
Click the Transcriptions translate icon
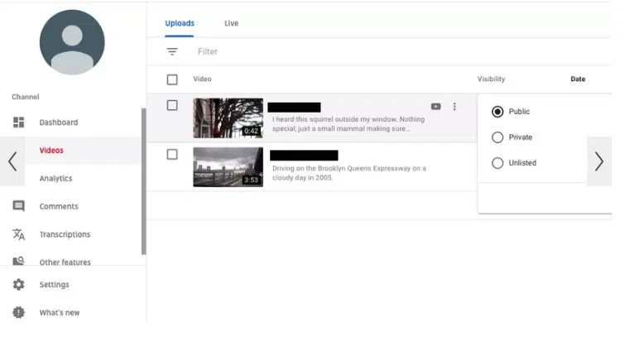click(18, 234)
